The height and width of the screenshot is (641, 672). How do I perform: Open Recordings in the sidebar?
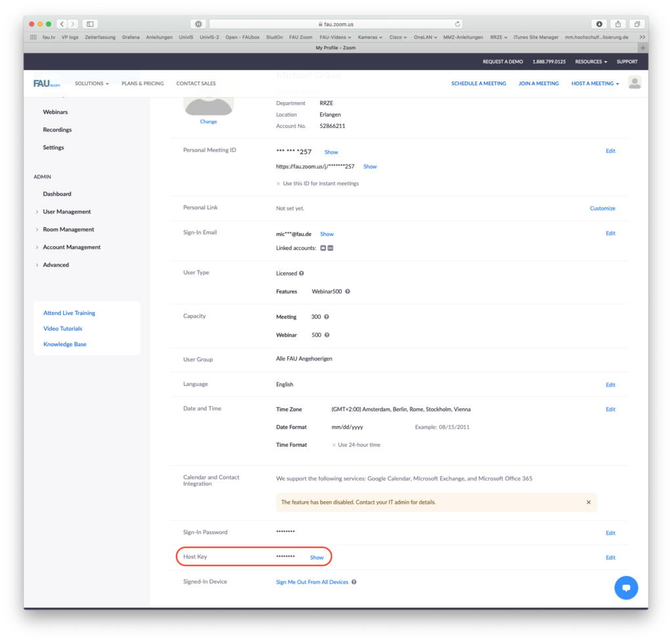click(57, 130)
